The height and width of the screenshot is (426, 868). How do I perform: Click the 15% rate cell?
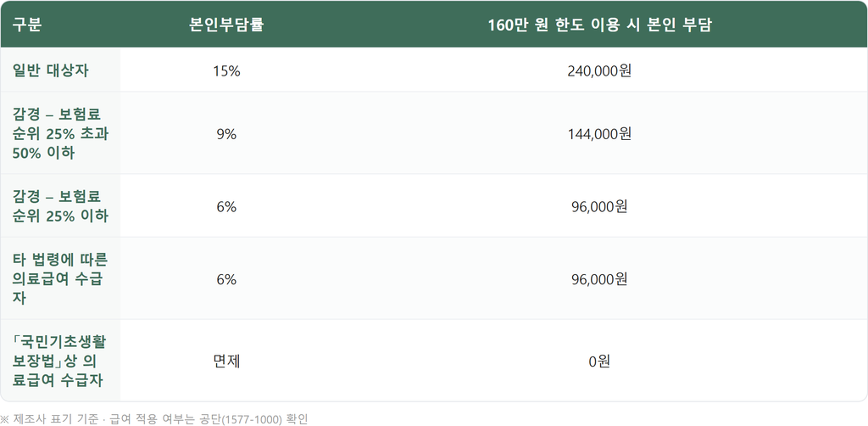pyautogui.click(x=226, y=71)
